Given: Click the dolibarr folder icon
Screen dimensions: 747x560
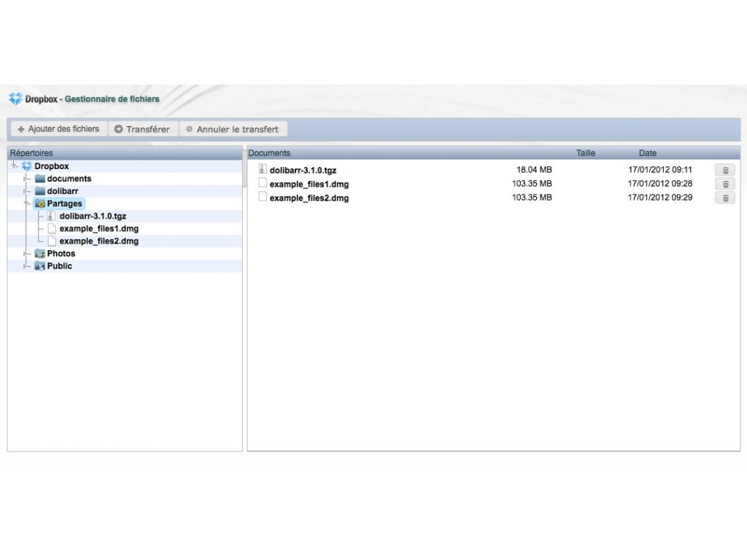Looking at the screenshot, I should click(x=40, y=191).
